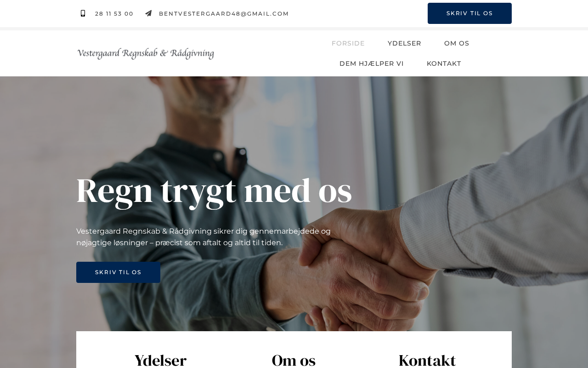Open the Ydelser navigation menu item
Viewport: 588px width, 368px height.
pos(404,43)
